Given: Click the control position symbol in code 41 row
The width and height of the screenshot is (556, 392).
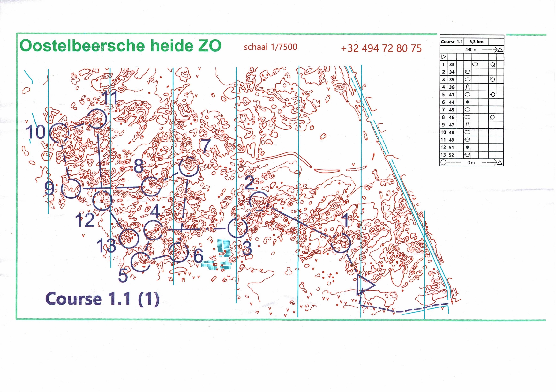Looking at the screenshot, I should coord(492,95).
